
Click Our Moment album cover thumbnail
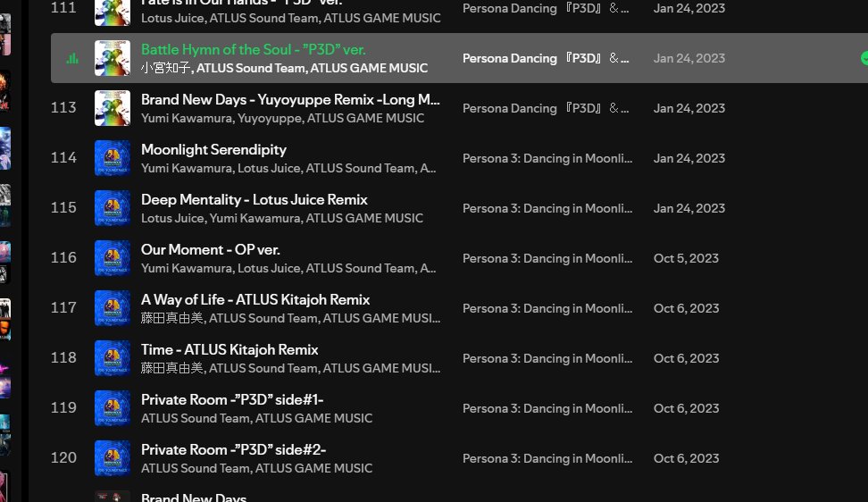coord(113,258)
